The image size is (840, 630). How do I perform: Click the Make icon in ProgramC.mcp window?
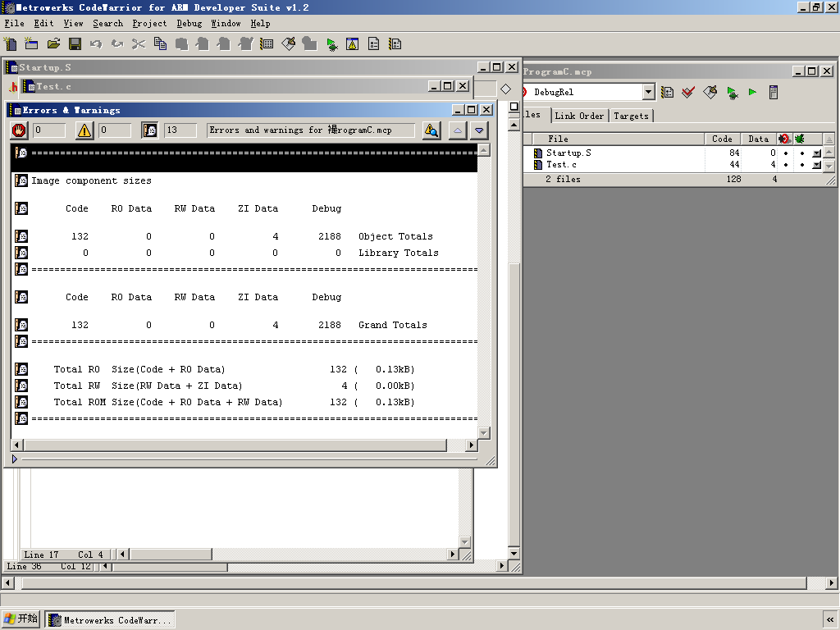click(x=710, y=92)
